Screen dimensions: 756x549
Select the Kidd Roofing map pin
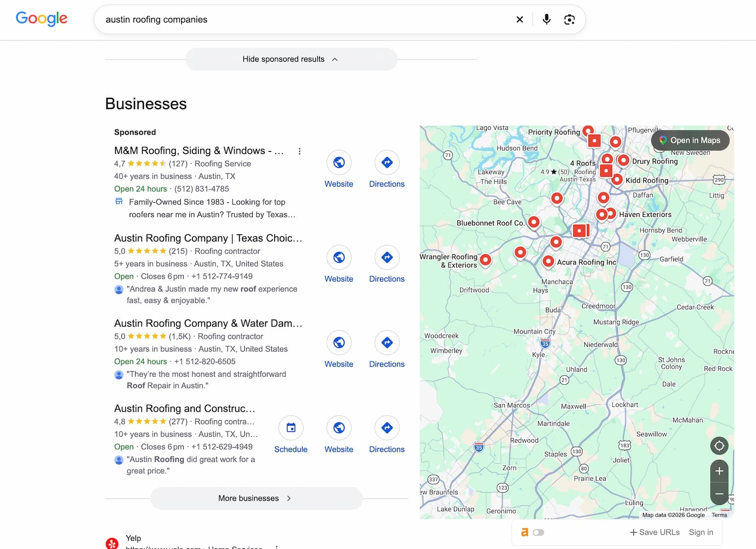click(617, 180)
